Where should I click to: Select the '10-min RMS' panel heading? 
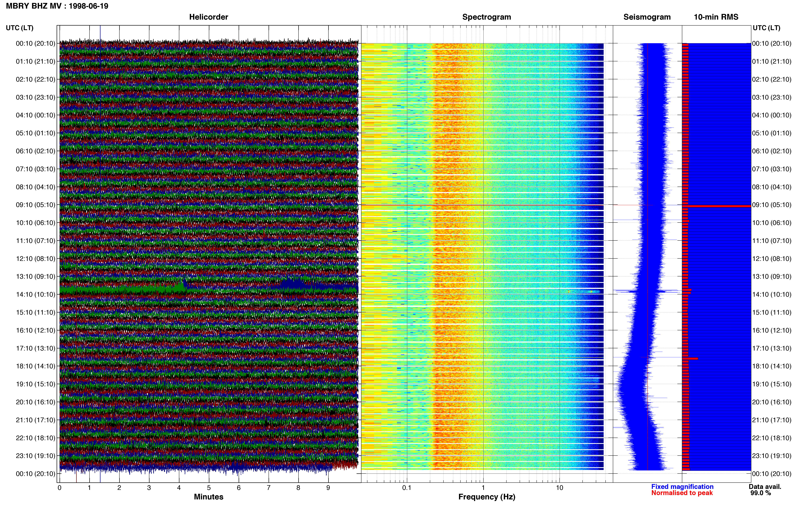point(716,17)
